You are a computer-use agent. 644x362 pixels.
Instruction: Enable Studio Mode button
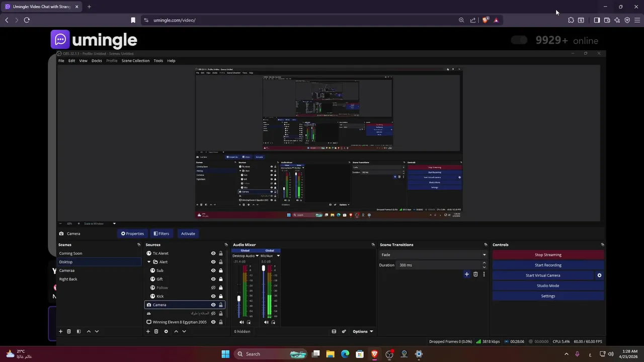tap(548, 286)
